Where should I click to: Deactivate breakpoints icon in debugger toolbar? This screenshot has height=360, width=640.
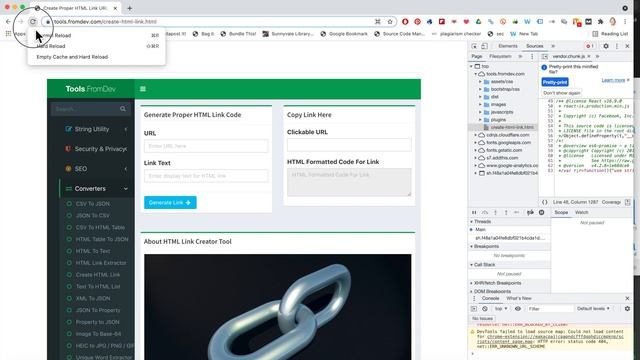pyautogui.click(x=530, y=212)
